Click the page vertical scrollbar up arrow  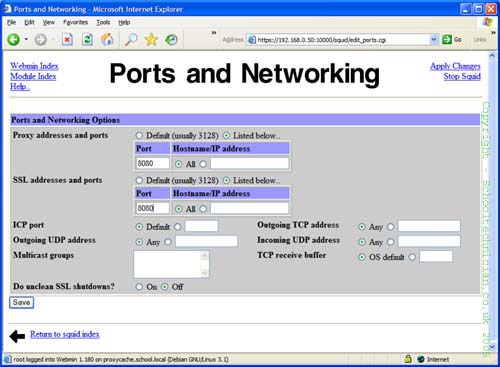[x=492, y=56]
